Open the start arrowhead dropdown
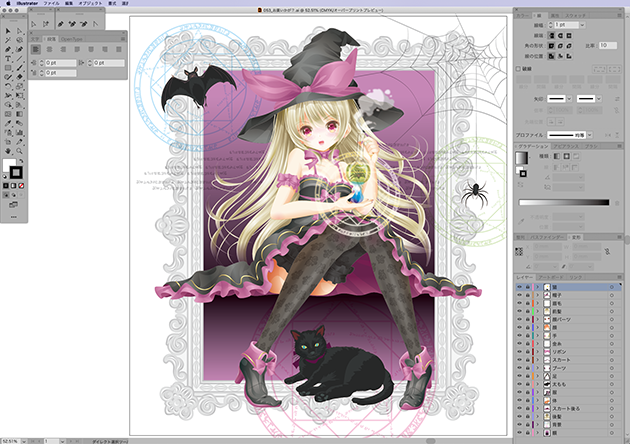630x444 pixels. (x=569, y=98)
